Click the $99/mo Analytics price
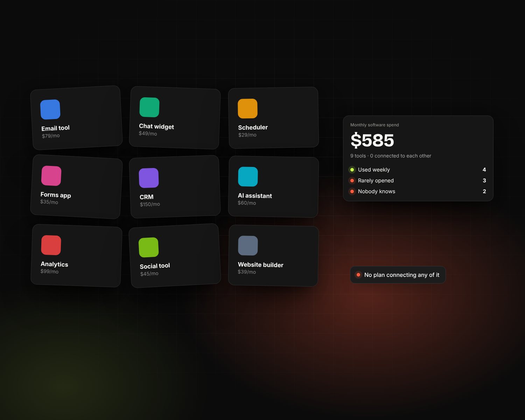Viewport: 525px width, 420px height. click(49, 271)
